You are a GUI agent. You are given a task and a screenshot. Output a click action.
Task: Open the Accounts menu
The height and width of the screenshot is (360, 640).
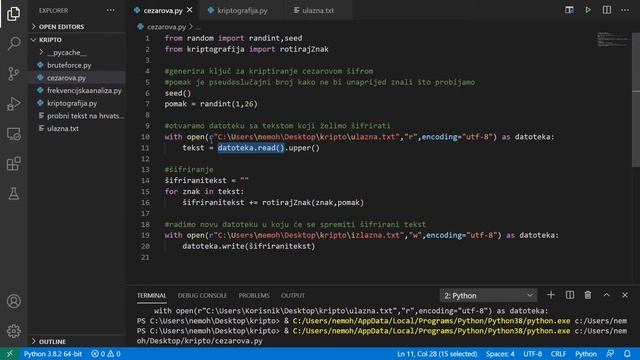pos(13,301)
